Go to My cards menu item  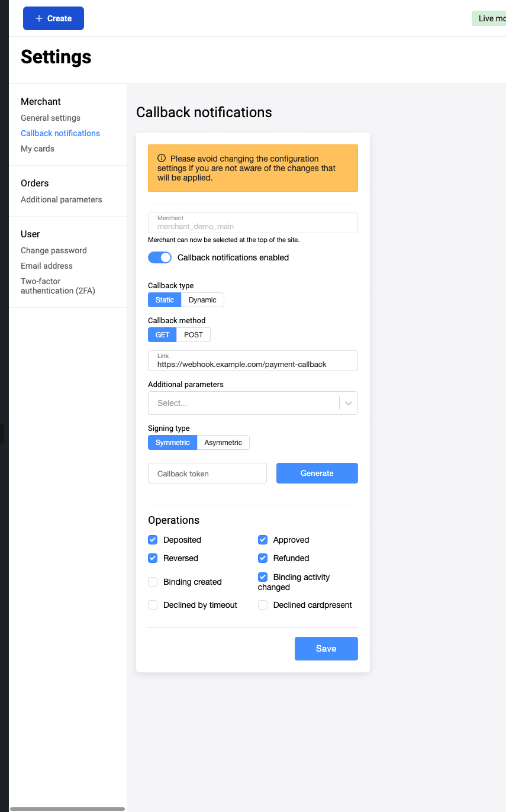(x=37, y=149)
